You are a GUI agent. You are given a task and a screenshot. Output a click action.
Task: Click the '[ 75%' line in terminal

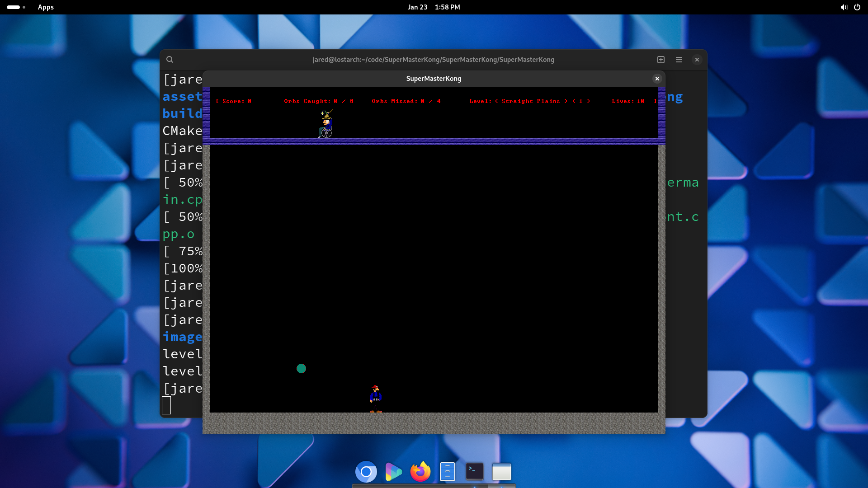183,251
